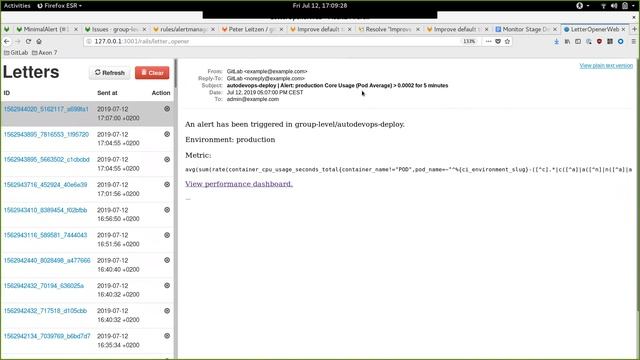
Task: Click the red uBlock shield extension icon
Action: (x=599, y=41)
